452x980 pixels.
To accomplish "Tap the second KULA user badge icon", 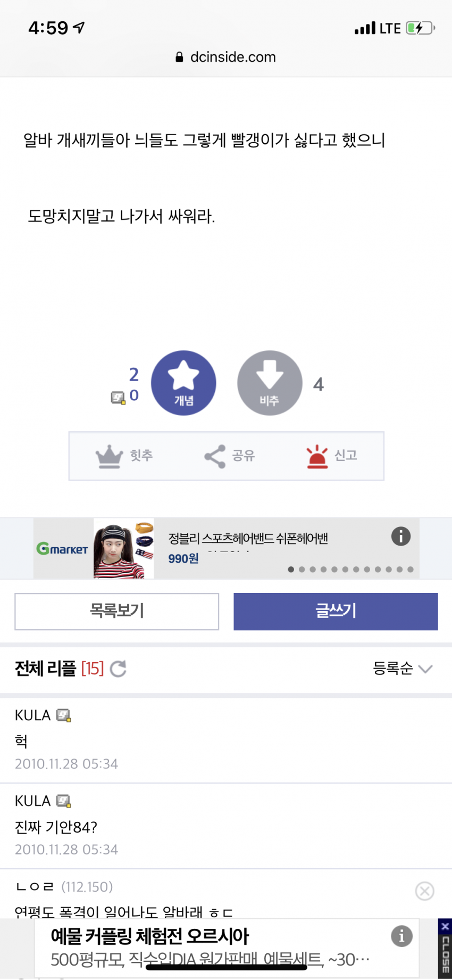I will [64, 801].
